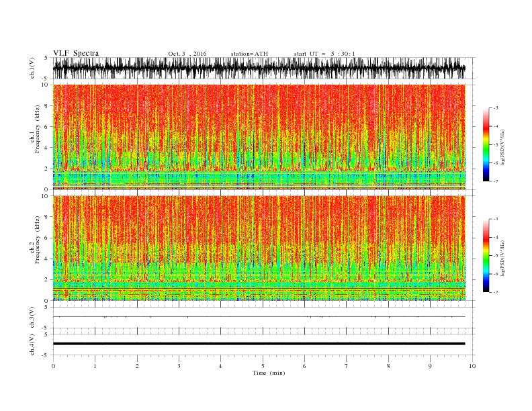The height and width of the screenshot is (411, 532).
Task: Click the "10" minute tick on time axis
Action: point(472,366)
